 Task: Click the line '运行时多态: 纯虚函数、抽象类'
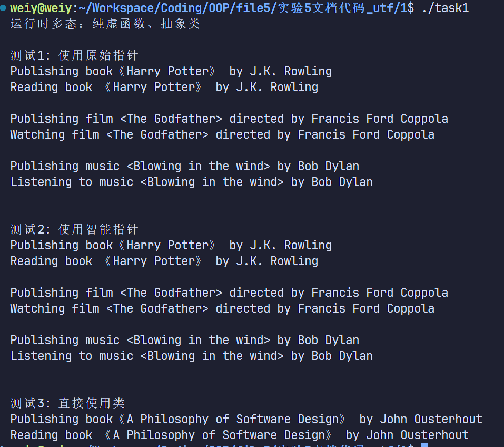pyautogui.click(x=105, y=24)
